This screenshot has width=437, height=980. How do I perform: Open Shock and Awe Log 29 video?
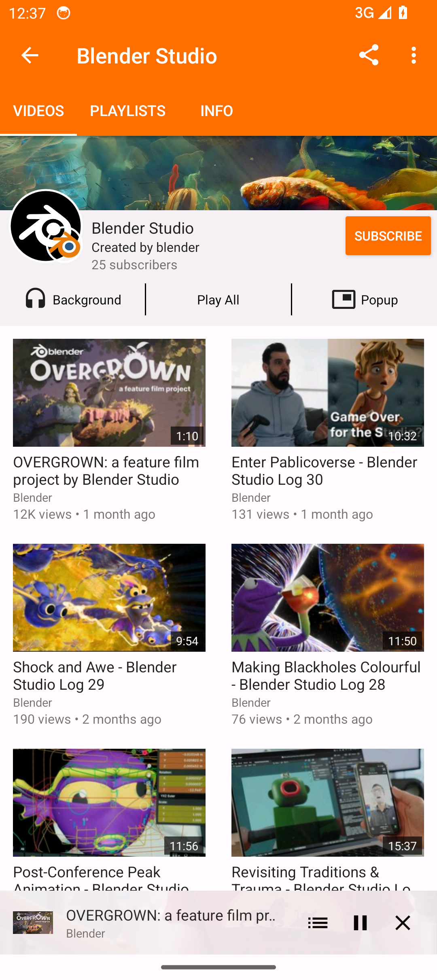109,598
